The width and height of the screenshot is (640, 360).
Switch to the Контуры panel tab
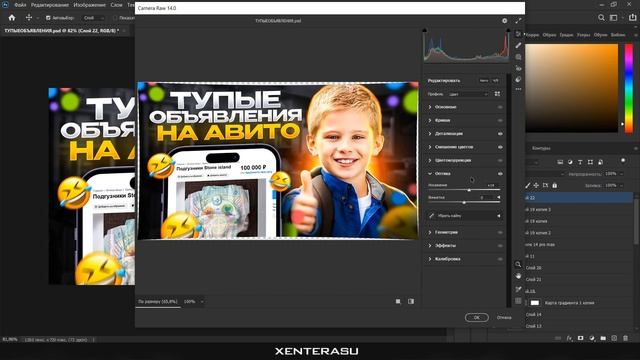(x=541, y=148)
